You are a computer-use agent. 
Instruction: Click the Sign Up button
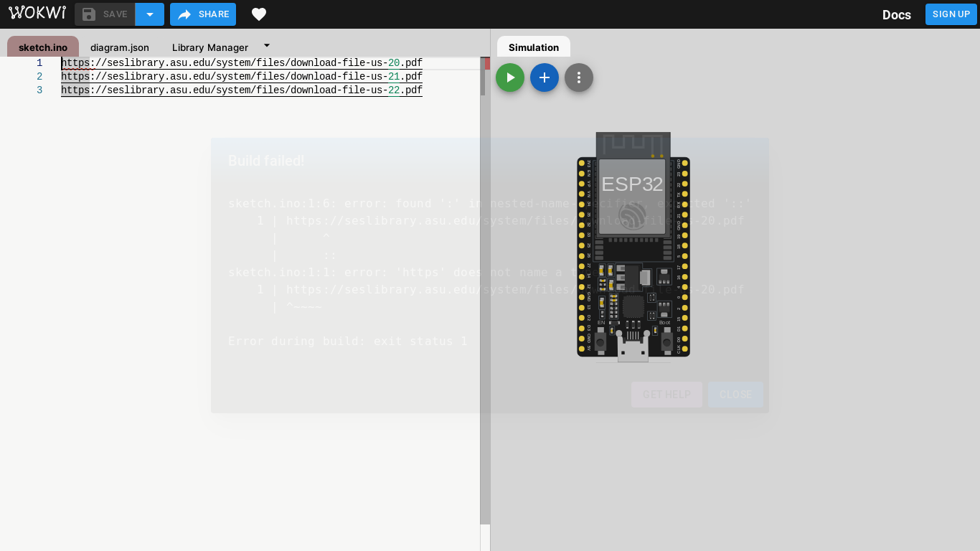point(951,14)
